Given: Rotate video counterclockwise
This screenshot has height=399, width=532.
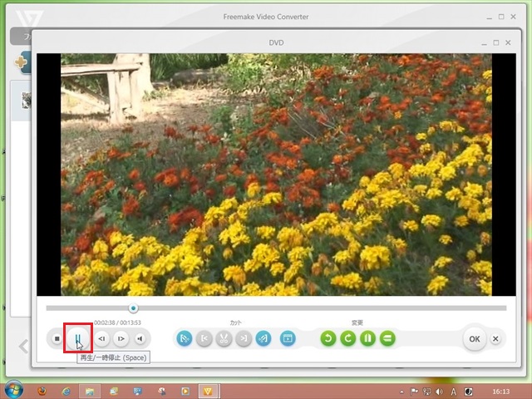Looking at the screenshot, I should 328,338.
